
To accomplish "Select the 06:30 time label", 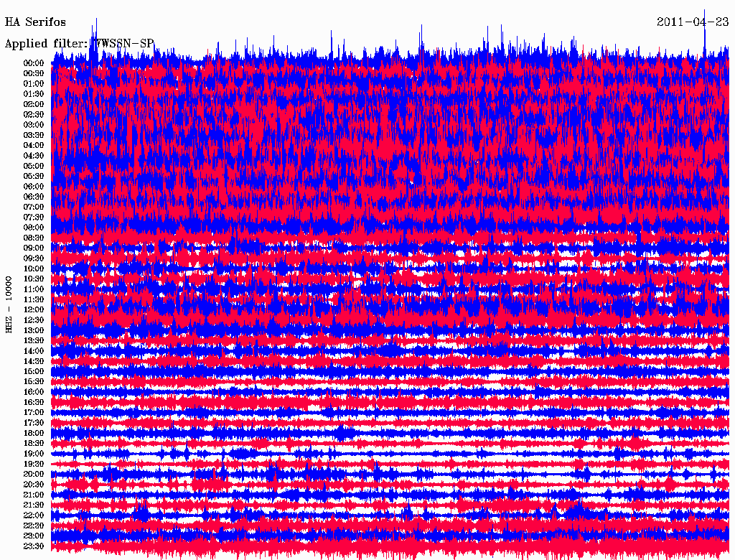I will click(34, 197).
